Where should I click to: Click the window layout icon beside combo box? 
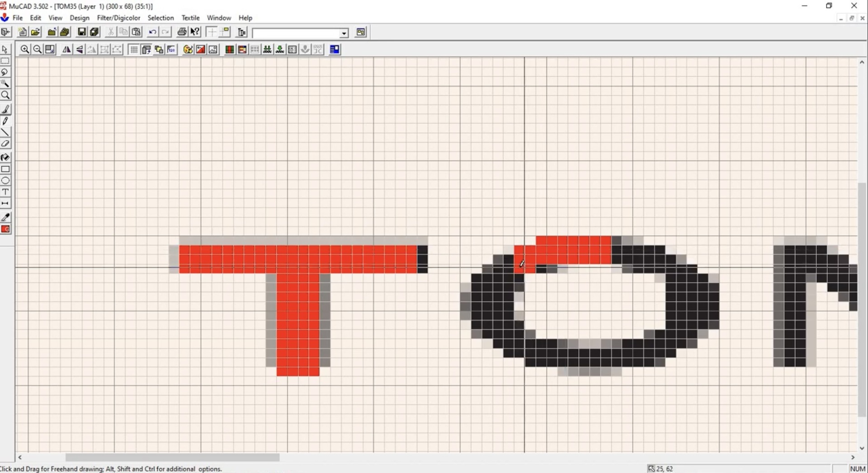coord(361,32)
